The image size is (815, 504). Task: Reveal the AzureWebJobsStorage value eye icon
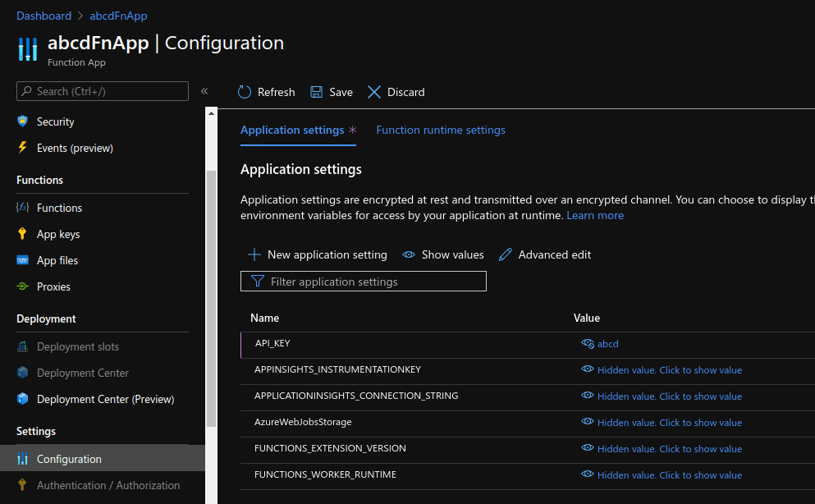(588, 421)
